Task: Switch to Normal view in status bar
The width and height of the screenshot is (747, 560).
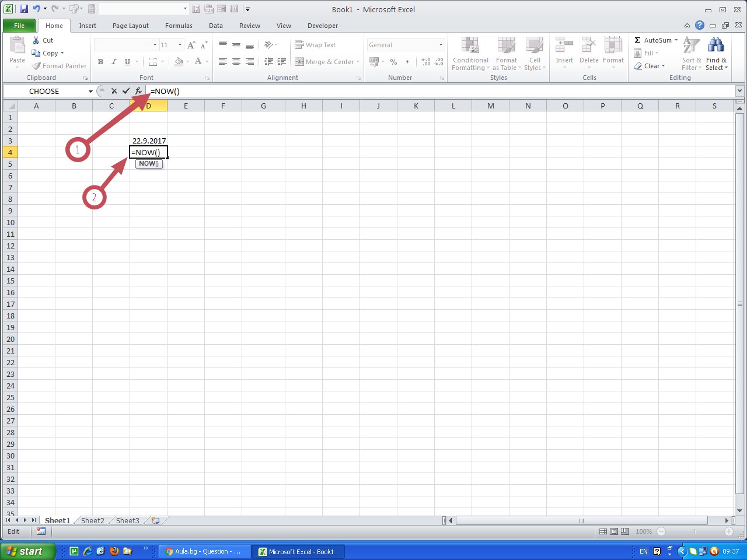Action: pos(603,531)
